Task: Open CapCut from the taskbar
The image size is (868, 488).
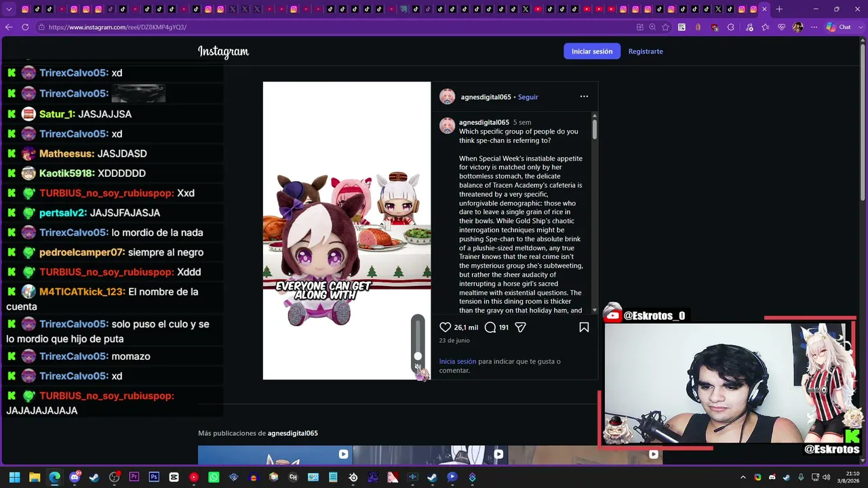Action: (174, 477)
